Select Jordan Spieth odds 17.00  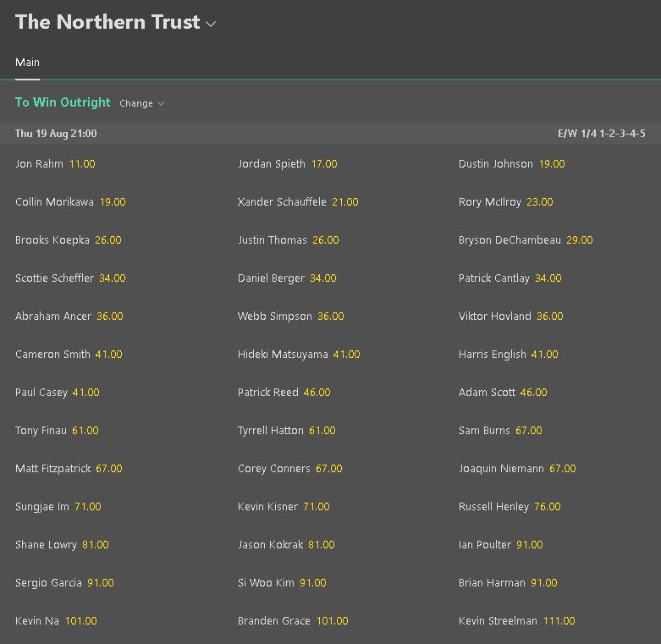(x=324, y=164)
